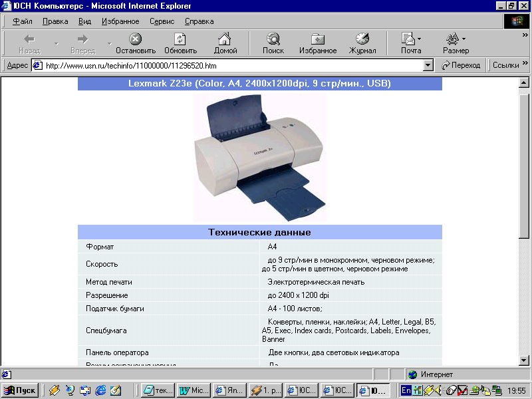
Task: Click the Переход (Go) button
Action: pyautogui.click(x=461, y=65)
